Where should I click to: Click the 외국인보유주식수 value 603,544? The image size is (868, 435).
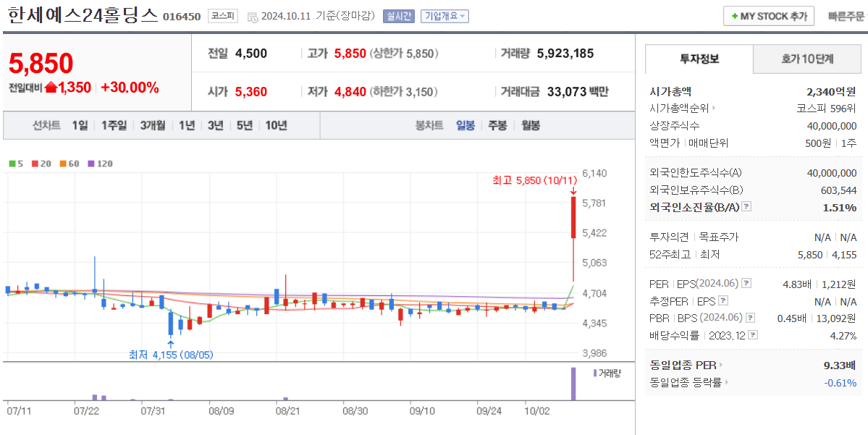(838, 190)
